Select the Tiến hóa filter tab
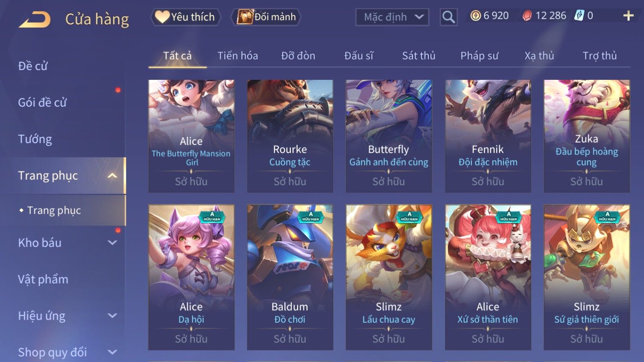 pyautogui.click(x=238, y=56)
